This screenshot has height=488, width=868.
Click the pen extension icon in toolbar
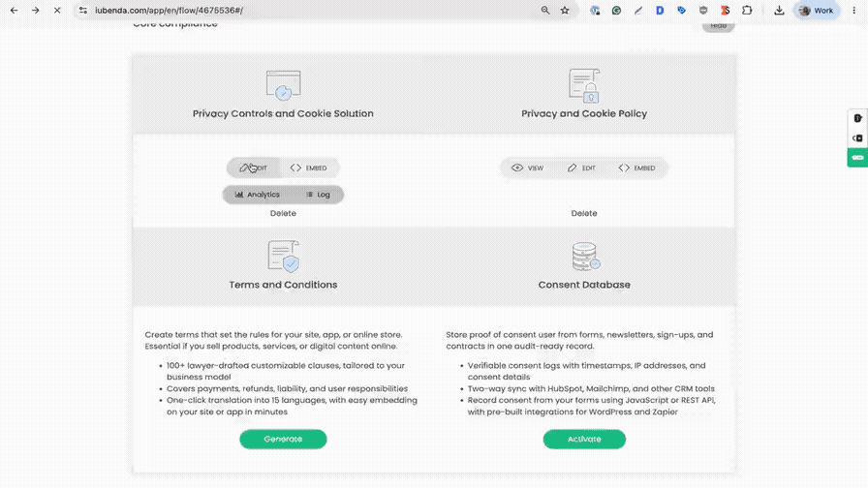(x=637, y=11)
